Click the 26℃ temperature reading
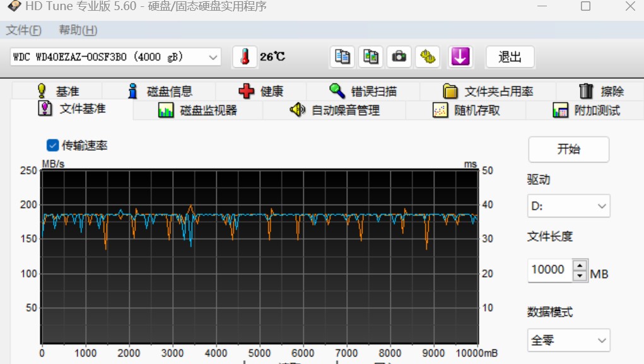The width and height of the screenshot is (644, 364). (x=272, y=57)
